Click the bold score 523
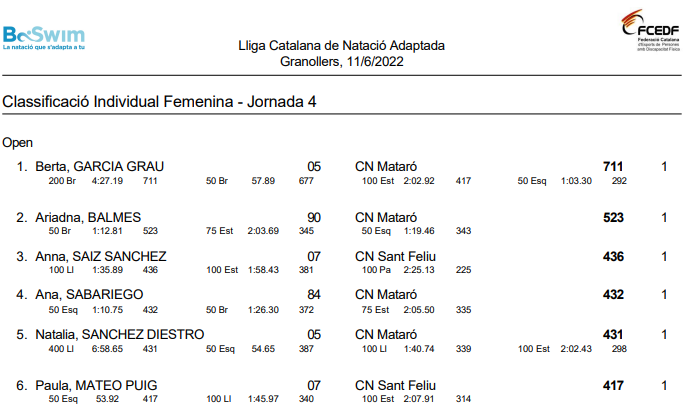The height and width of the screenshot is (412, 690). coord(613,217)
